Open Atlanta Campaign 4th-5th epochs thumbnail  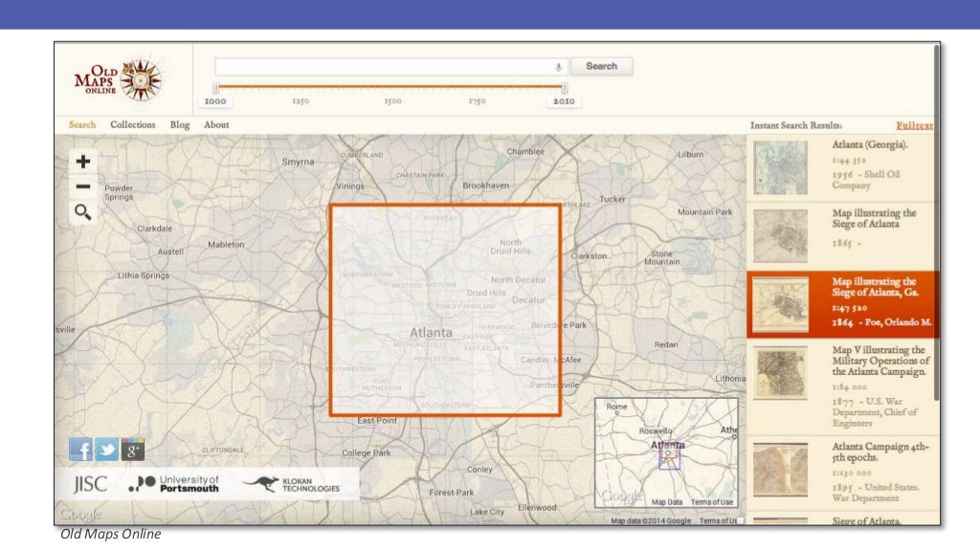tap(780, 469)
